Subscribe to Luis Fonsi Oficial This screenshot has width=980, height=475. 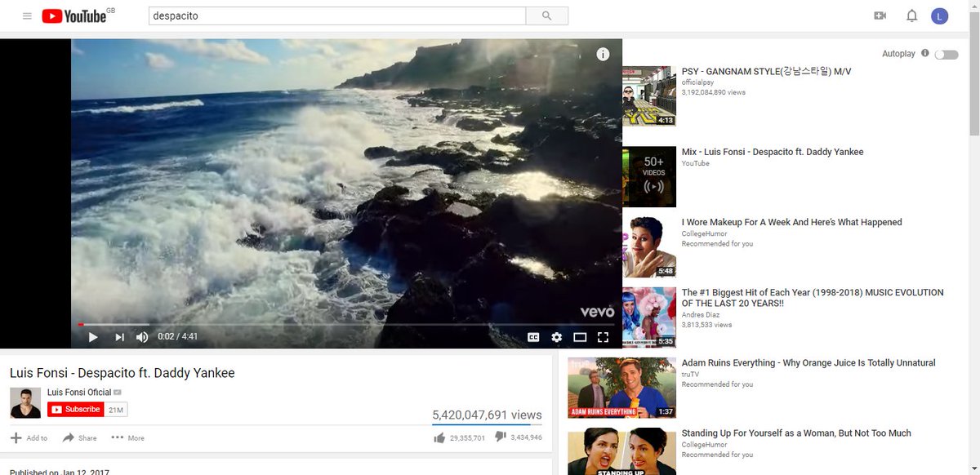[76, 410]
